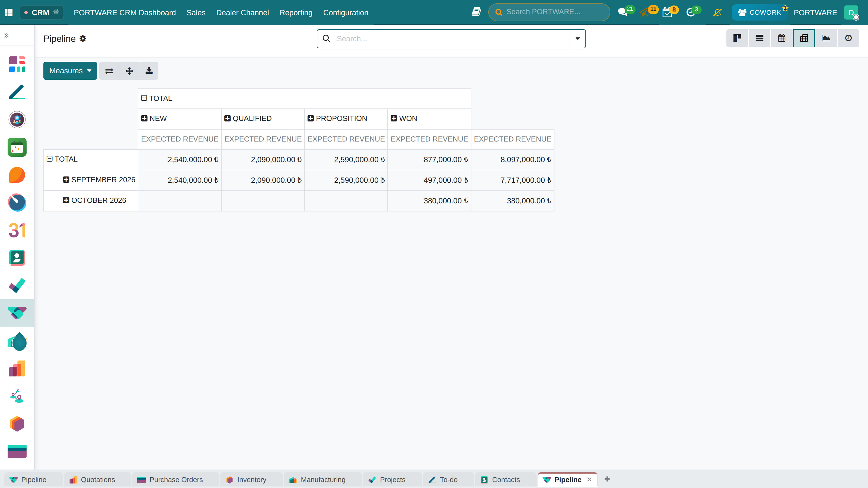
Task: Open the Reporting menu
Action: [296, 12]
